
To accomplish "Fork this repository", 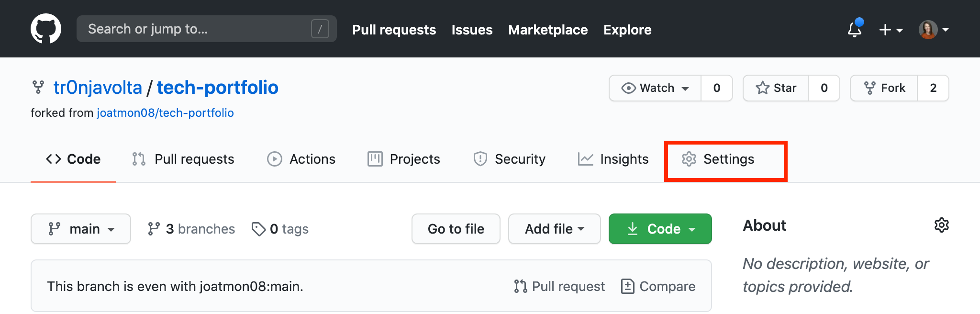I will pyautogui.click(x=884, y=88).
